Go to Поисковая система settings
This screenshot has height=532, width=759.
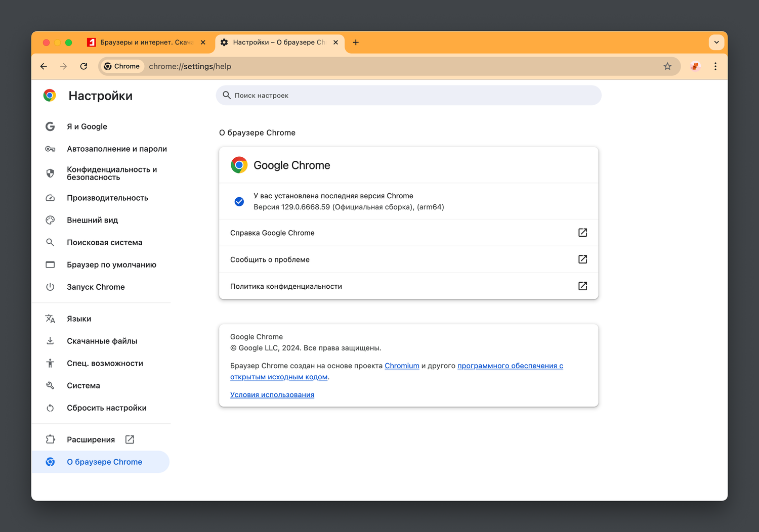point(104,242)
